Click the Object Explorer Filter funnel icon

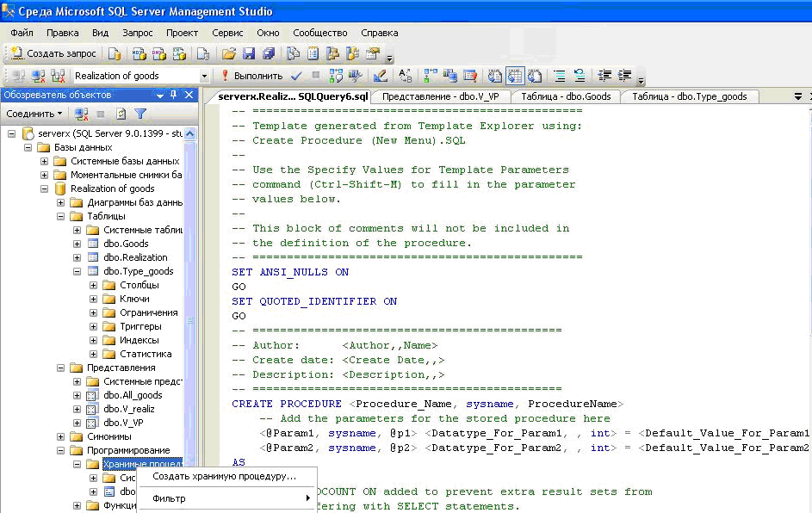tap(140, 114)
